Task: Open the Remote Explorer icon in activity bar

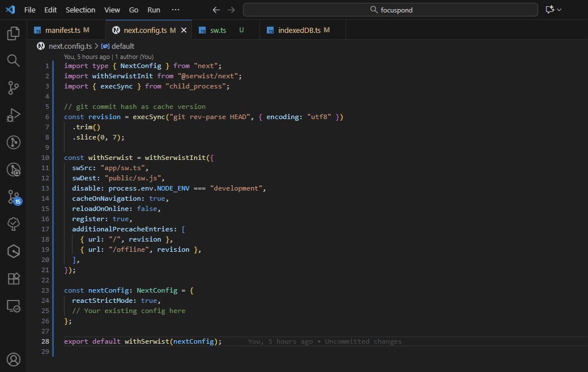Action: (13, 306)
